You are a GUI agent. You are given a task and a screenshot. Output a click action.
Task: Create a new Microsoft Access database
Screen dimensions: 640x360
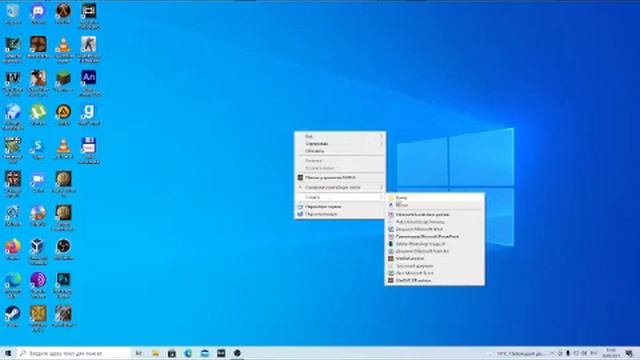coord(435,214)
